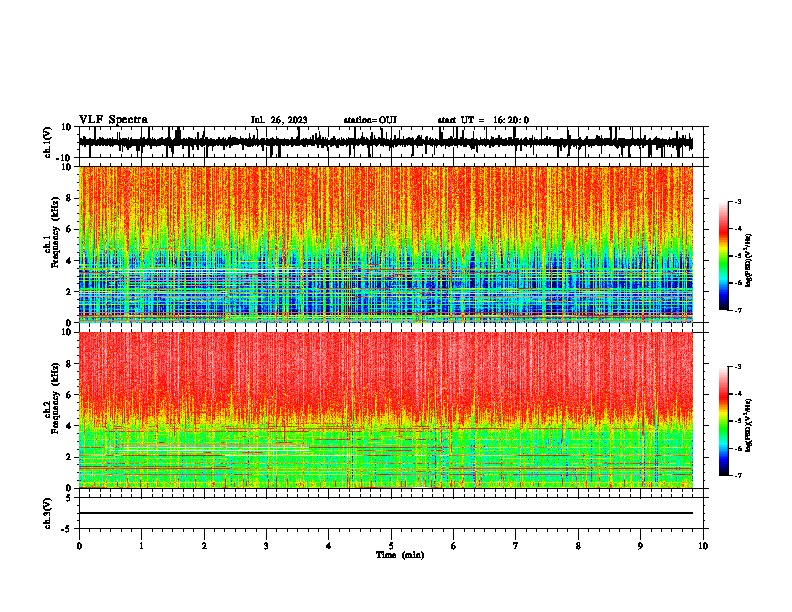
Task: Click the "6" tick on the time axis
Action: tap(454, 546)
